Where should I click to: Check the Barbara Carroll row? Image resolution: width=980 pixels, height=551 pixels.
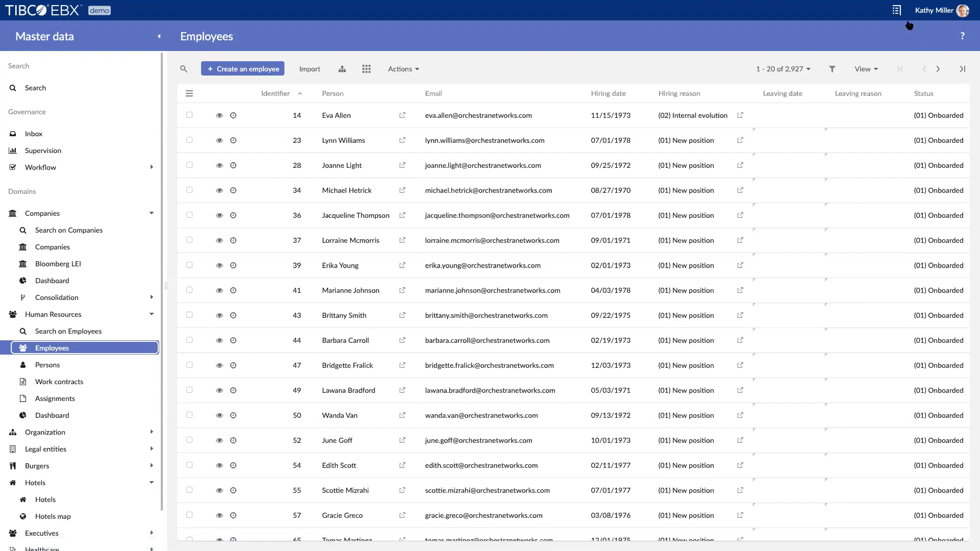coord(189,340)
